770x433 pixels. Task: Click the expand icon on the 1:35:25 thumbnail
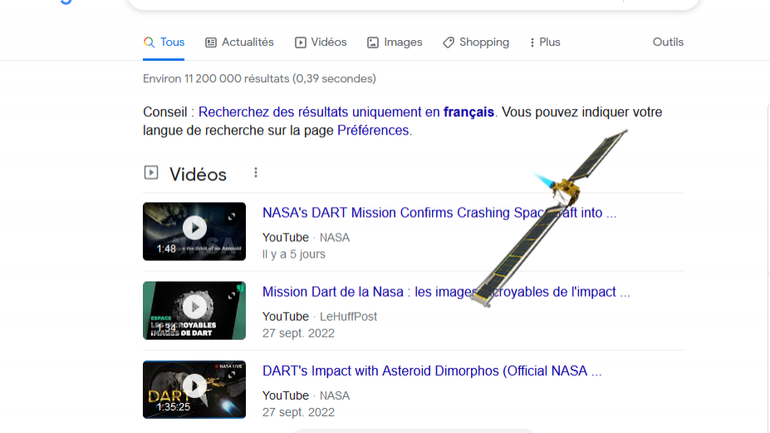pyautogui.click(x=232, y=375)
